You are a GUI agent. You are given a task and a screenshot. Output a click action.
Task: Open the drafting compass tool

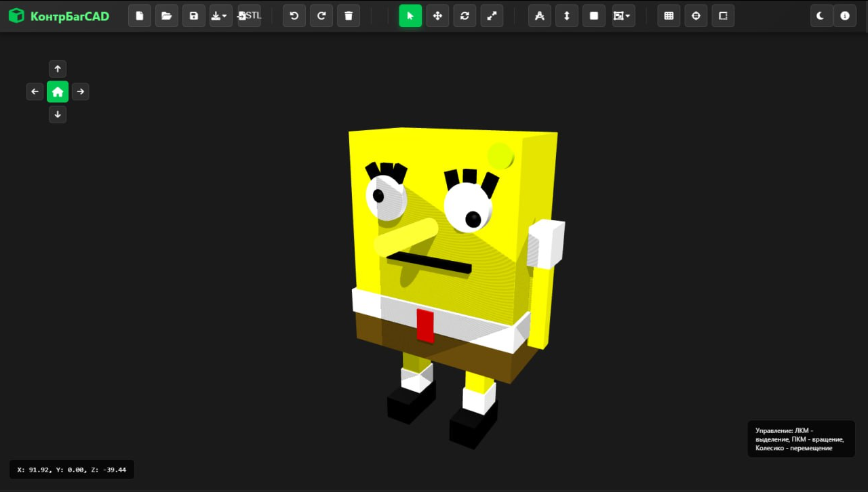coord(540,16)
